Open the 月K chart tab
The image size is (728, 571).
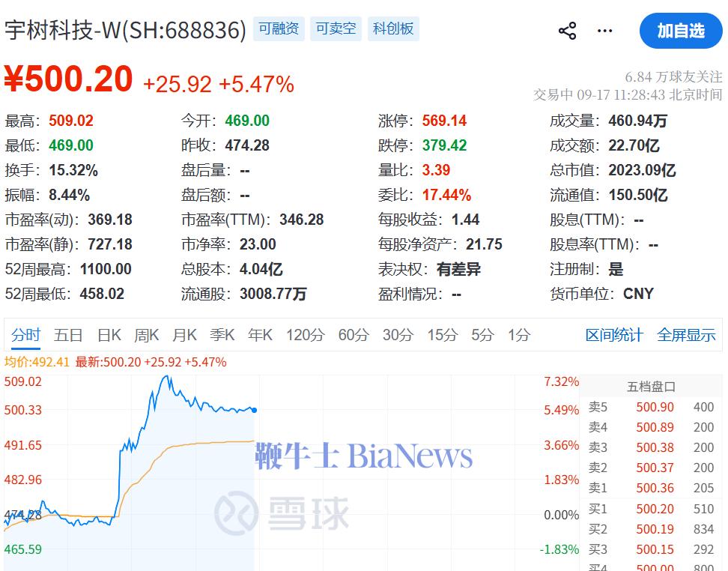(x=184, y=335)
